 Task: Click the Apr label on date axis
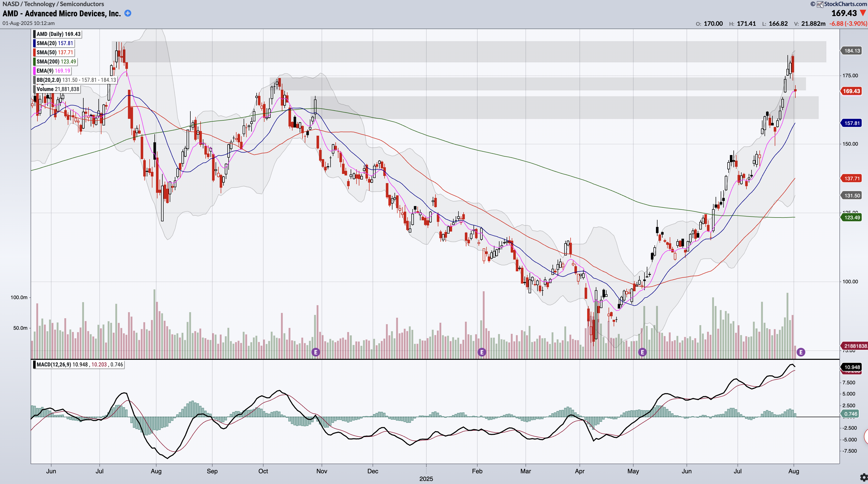(x=580, y=471)
